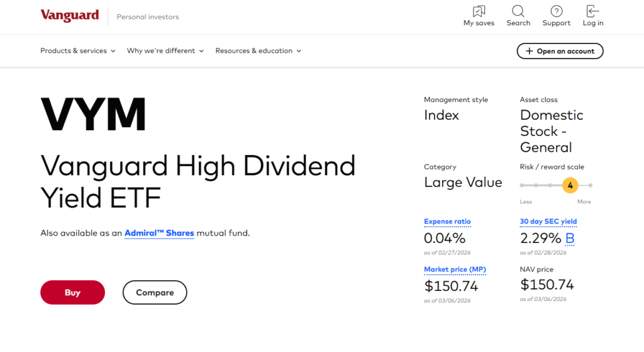The width and height of the screenshot is (644, 352).
Task: Click Domestic Stock - General text
Action: click(x=552, y=131)
